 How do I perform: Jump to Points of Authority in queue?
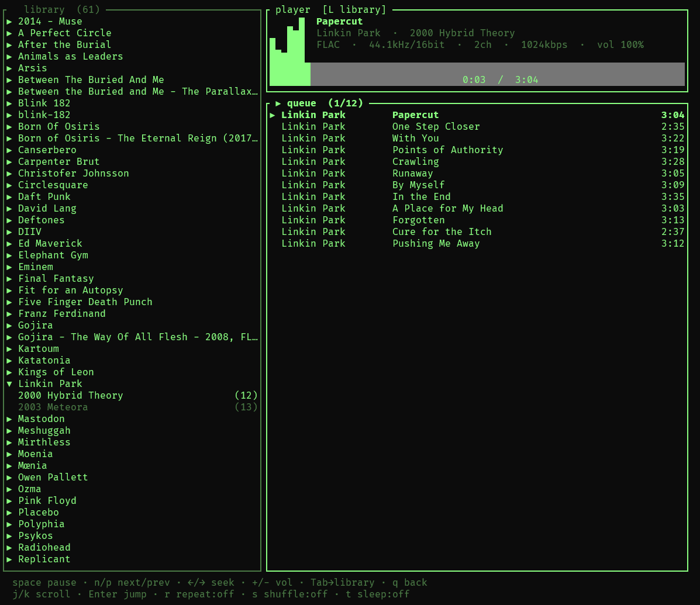click(477, 150)
